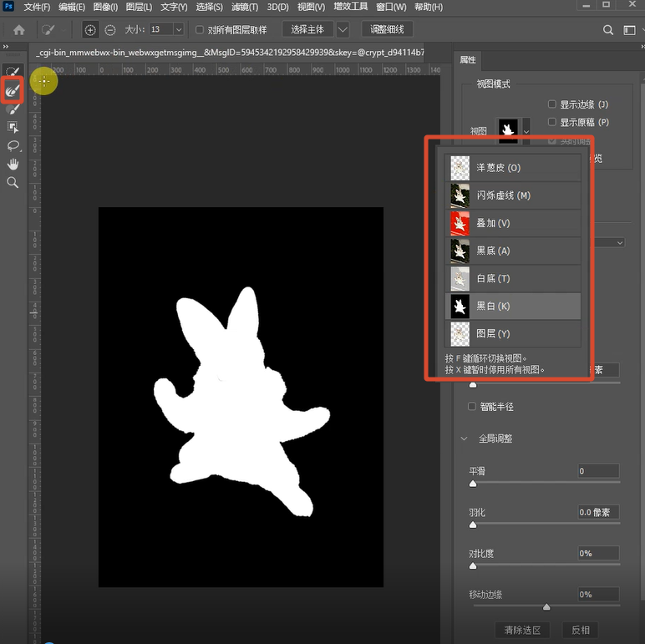Viewport: 645px width, 644px height.
Task: Open the 3D(D) menu
Action: [x=277, y=7]
